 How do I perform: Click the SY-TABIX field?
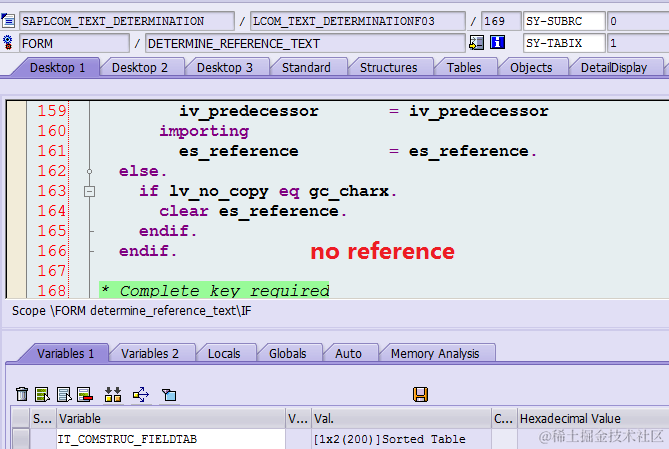pos(564,43)
